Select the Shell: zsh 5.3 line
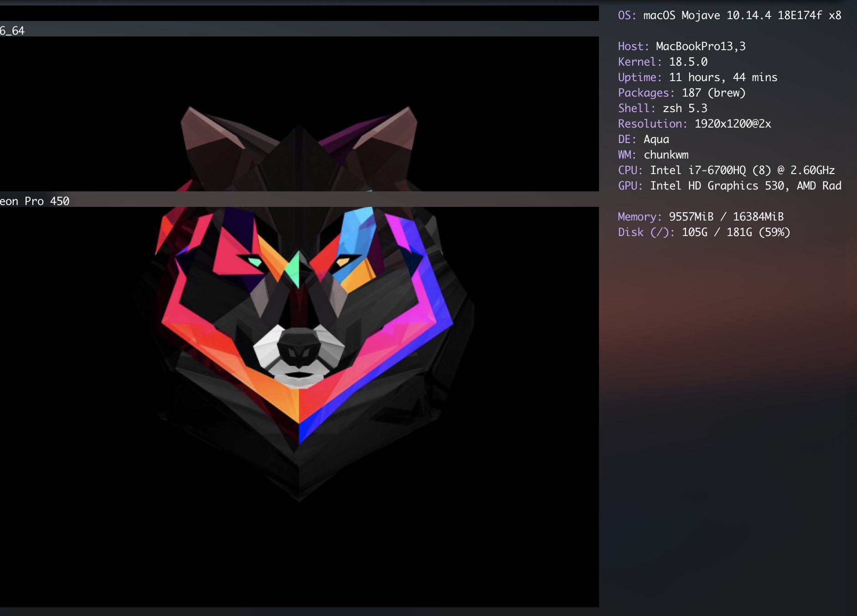 coord(662,108)
